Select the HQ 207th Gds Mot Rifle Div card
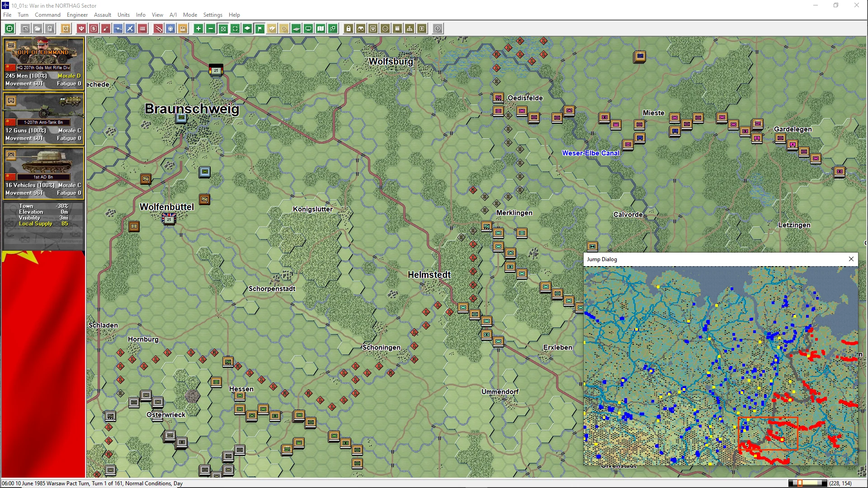The image size is (868, 488). pos(43,63)
